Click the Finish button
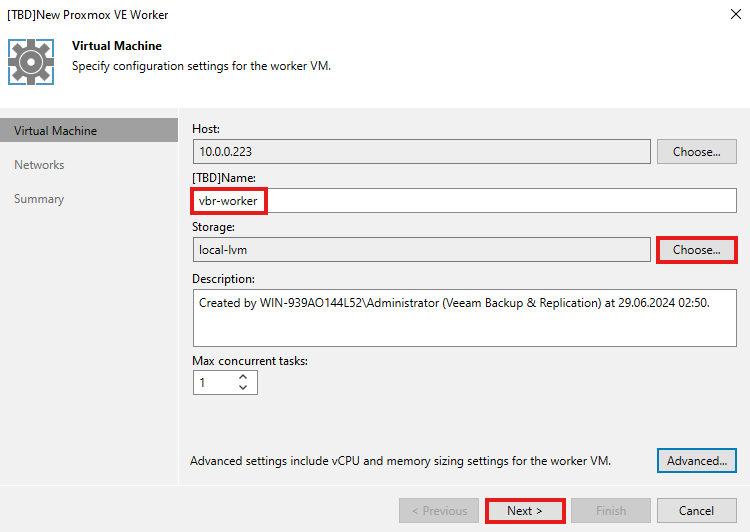This screenshot has width=750, height=532. [x=611, y=510]
